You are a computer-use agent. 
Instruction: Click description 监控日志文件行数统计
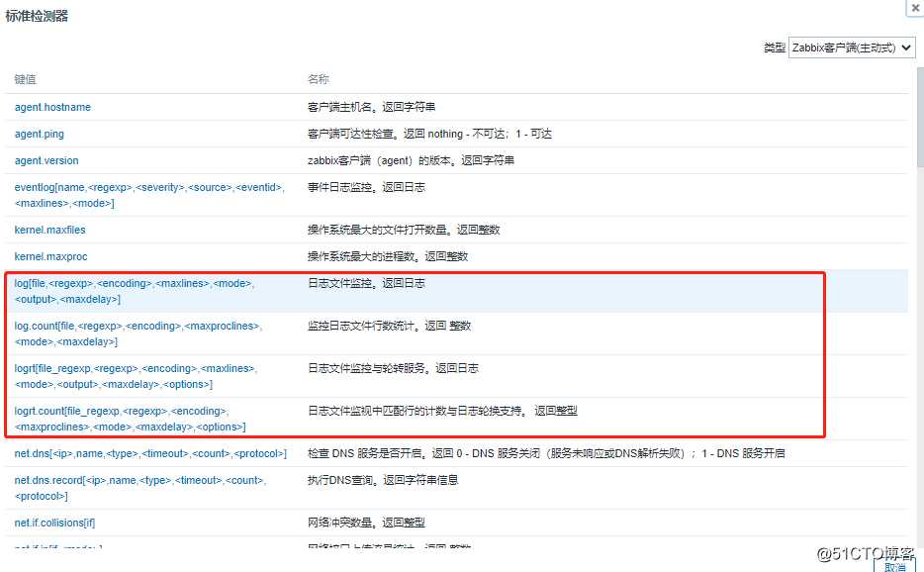[x=389, y=327]
